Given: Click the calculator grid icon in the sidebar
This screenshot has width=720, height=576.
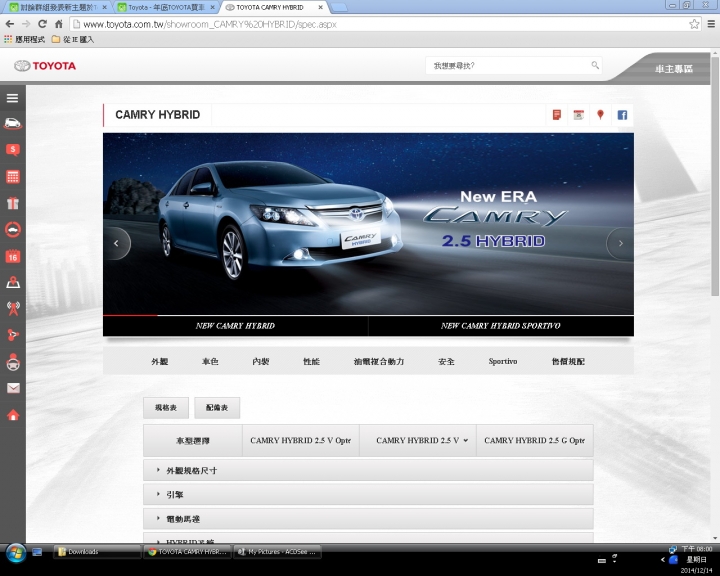Looking at the screenshot, I should pyautogui.click(x=12, y=177).
